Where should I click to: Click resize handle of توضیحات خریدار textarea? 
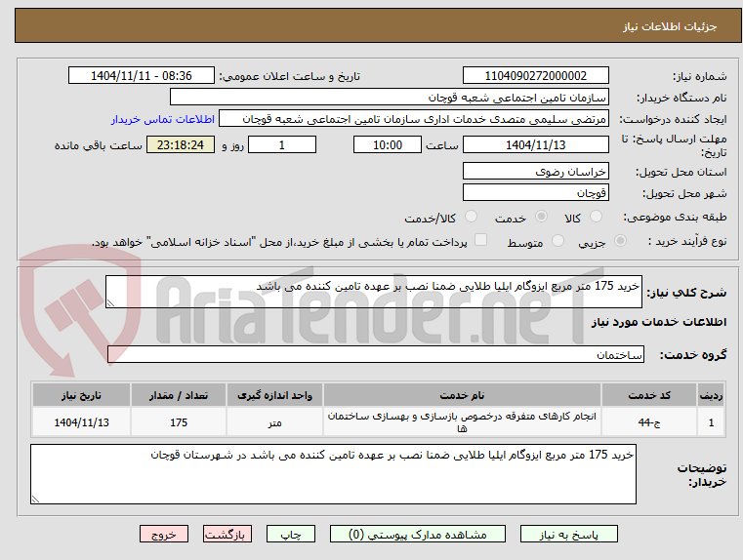pyautogui.click(x=35, y=499)
